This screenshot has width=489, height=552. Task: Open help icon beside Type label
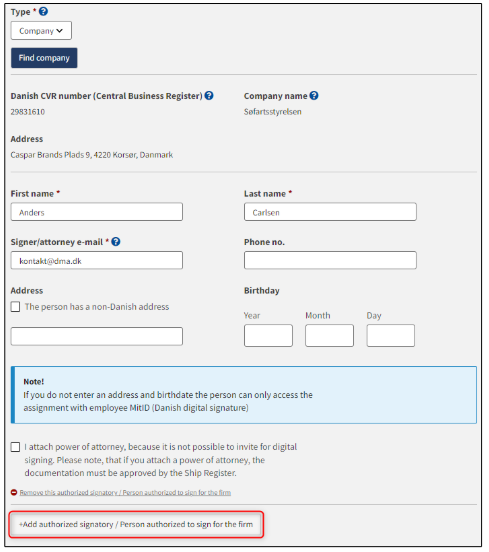(43, 12)
